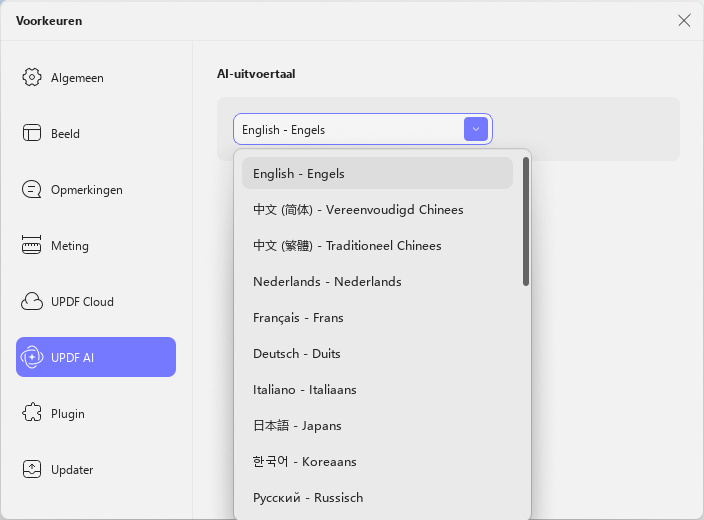The height and width of the screenshot is (520, 704).
Task: Click the Updater upload icon
Action: (31, 469)
